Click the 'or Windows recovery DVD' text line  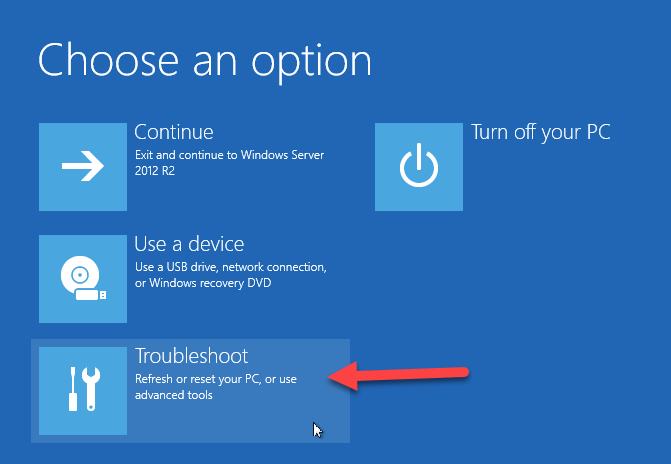(202, 283)
